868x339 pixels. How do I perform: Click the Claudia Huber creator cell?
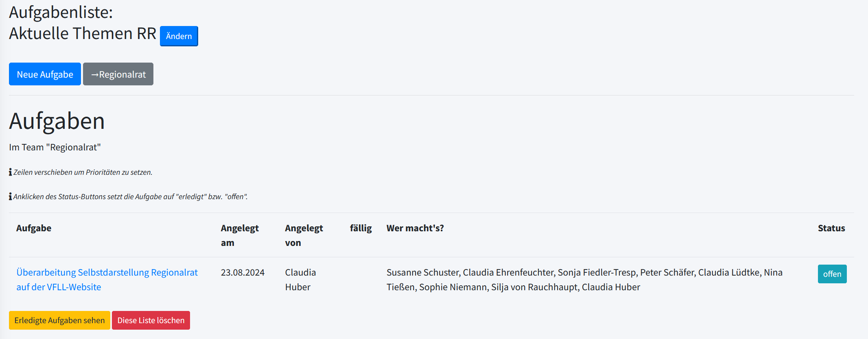(x=300, y=279)
